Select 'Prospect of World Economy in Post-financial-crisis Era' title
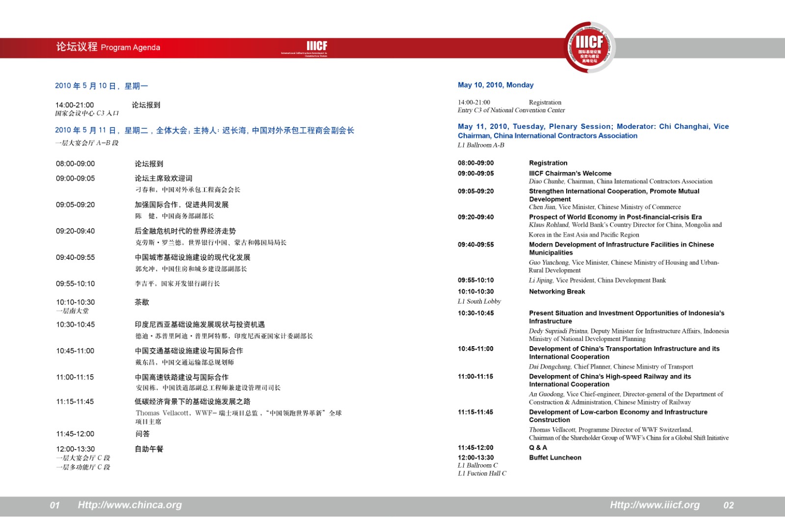Viewport: 785px width, 532px height. [x=615, y=217]
